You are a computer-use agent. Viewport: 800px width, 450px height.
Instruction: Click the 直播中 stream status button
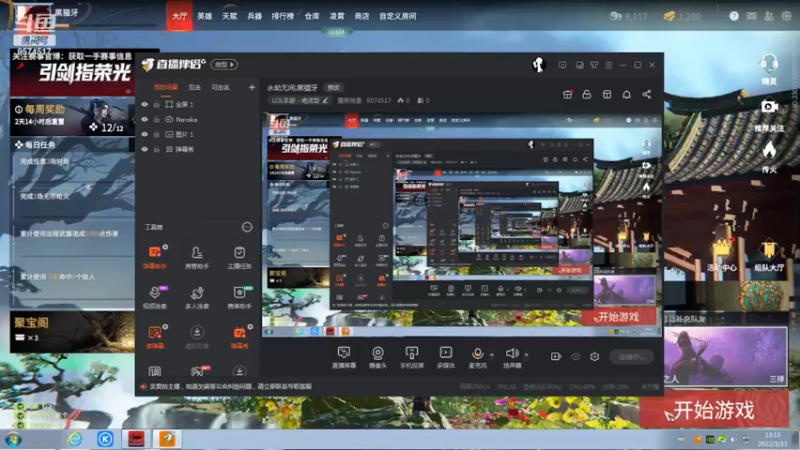point(631,357)
